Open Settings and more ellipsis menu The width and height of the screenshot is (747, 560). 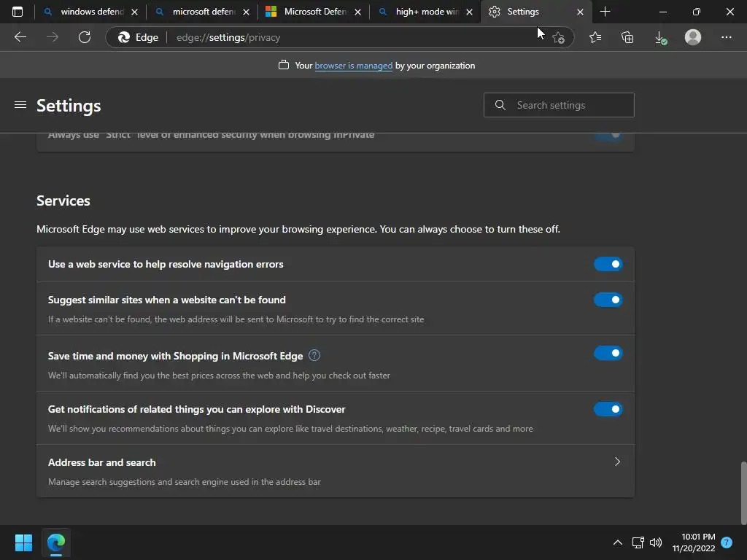726,37
